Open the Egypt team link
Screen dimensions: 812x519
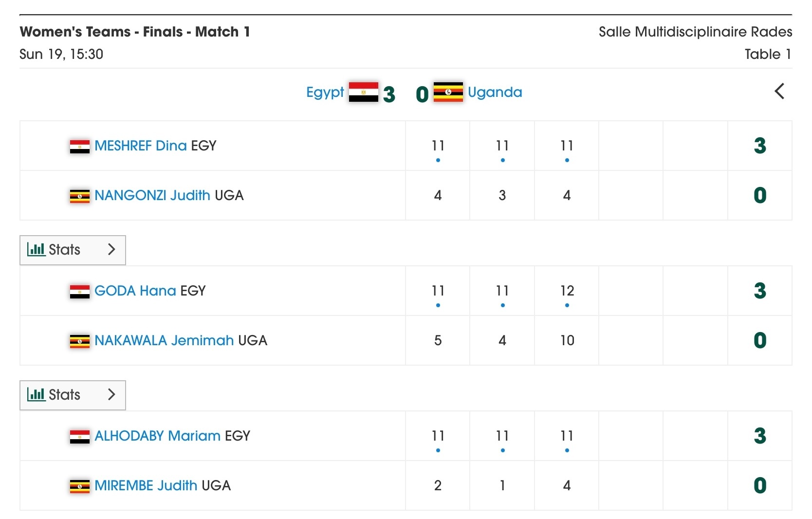[325, 92]
